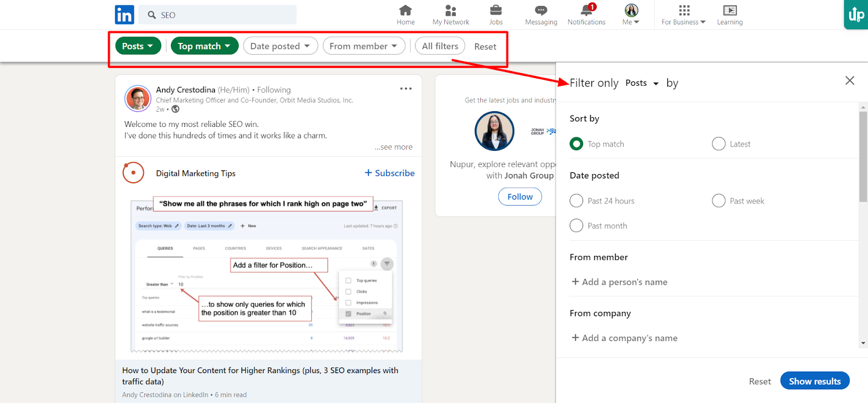
Task: Click the scrollbar down arrow in filter panel
Action: tap(863, 343)
